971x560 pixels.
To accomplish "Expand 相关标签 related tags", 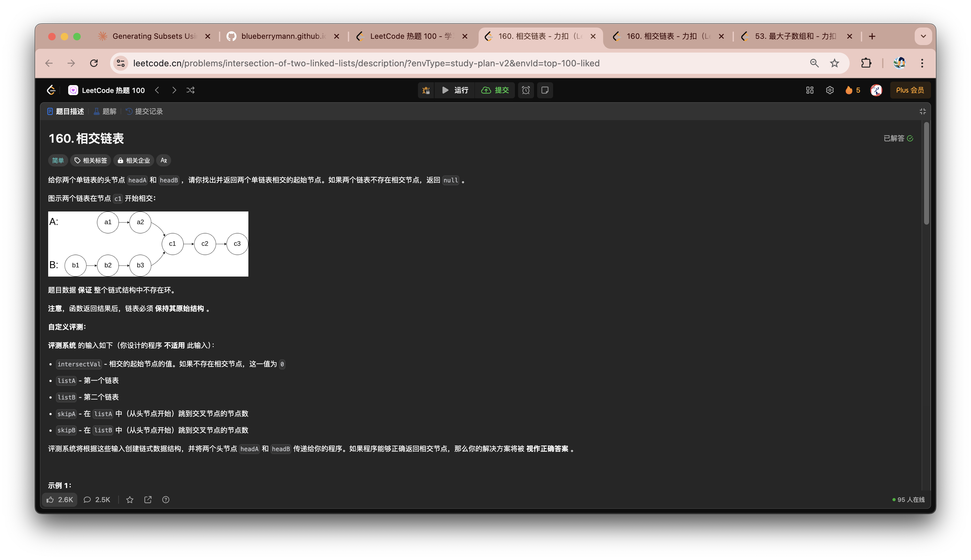I will (x=91, y=160).
